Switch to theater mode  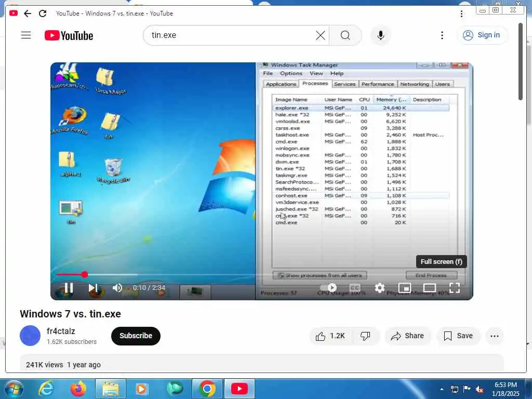pyautogui.click(x=429, y=288)
